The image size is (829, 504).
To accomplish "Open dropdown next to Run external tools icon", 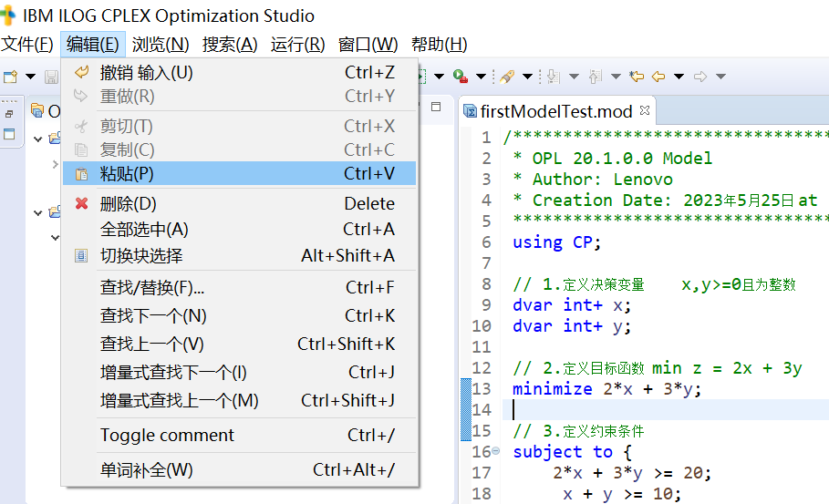I will pos(481,77).
